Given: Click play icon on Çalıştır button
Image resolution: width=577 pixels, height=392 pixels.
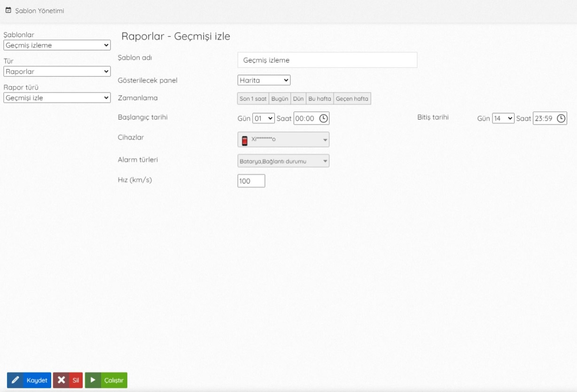Looking at the screenshot, I should (x=93, y=380).
